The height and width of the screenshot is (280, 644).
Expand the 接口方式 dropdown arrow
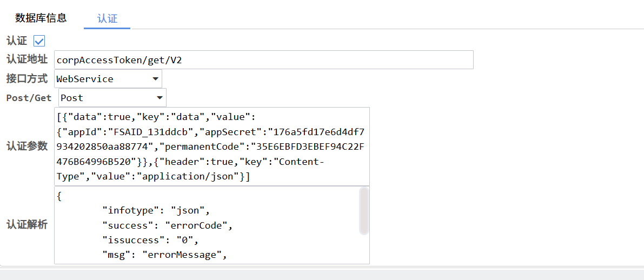coord(155,79)
